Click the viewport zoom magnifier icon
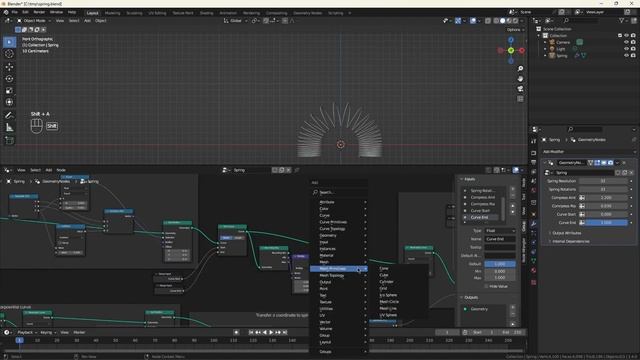 click(520, 69)
